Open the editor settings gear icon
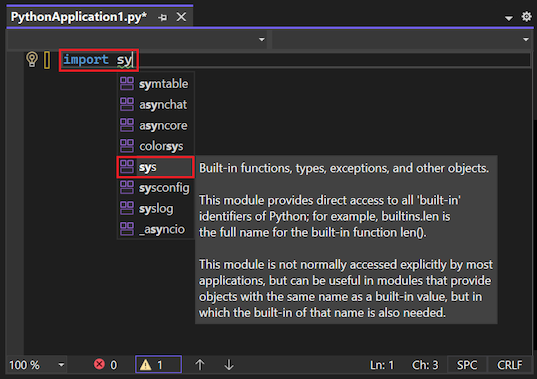Screen dimensions: 537x379 click(x=526, y=16)
